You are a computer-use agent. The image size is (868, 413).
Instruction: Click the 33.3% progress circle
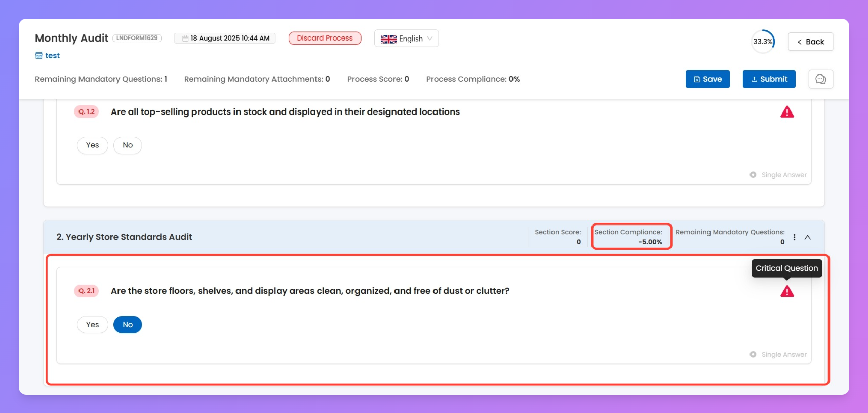[x=763, y=42]
